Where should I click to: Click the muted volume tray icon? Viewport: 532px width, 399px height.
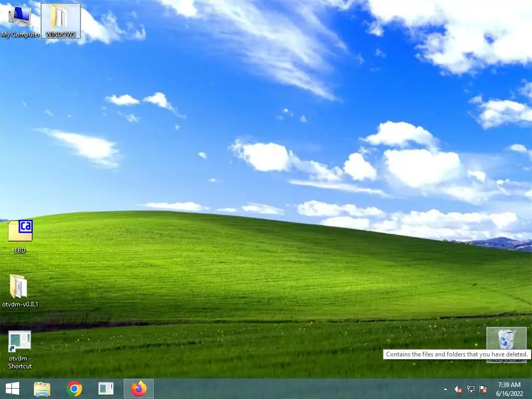(x=458, y=390)
